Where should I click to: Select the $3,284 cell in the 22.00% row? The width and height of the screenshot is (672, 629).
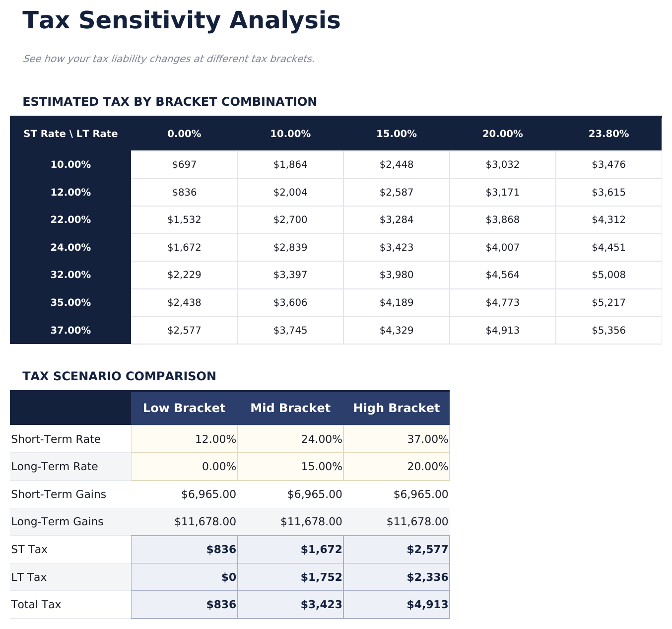click(396, 220)
